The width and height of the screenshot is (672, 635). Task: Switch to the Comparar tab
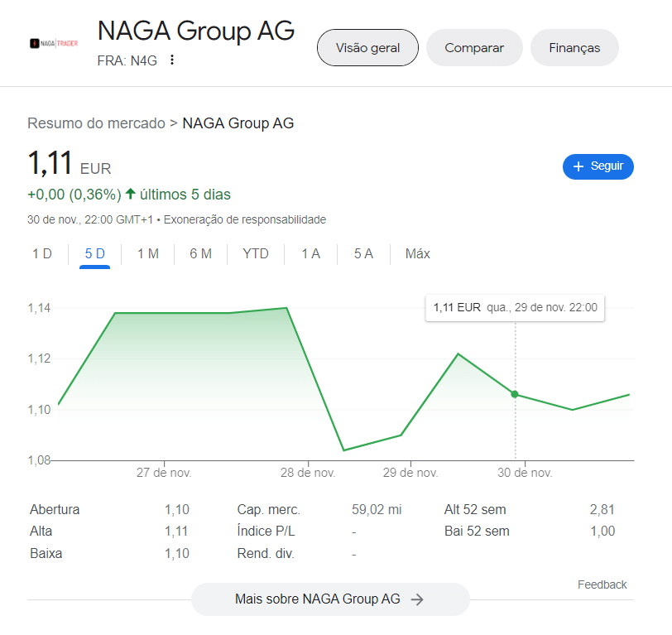pos(474,47)
